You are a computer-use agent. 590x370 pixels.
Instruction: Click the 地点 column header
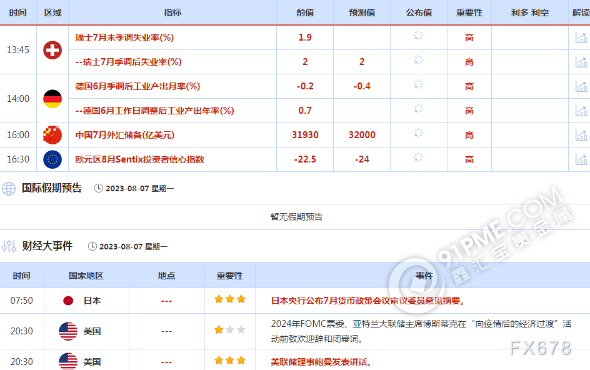tap(167, 276)
